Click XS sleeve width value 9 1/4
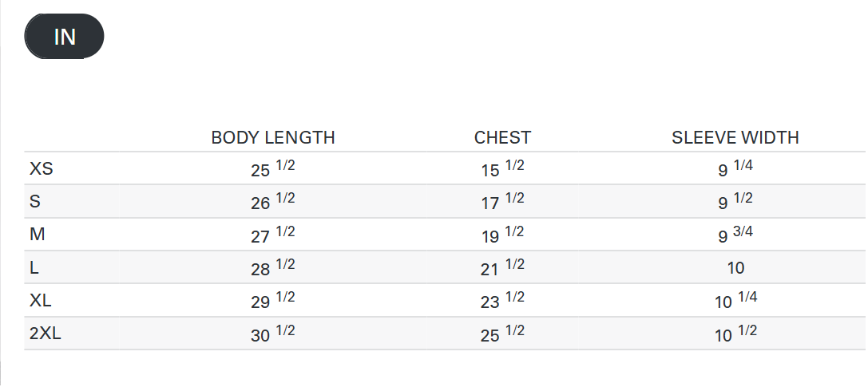The height and width of the screenshot is (387, 868). tap(735, 169)
